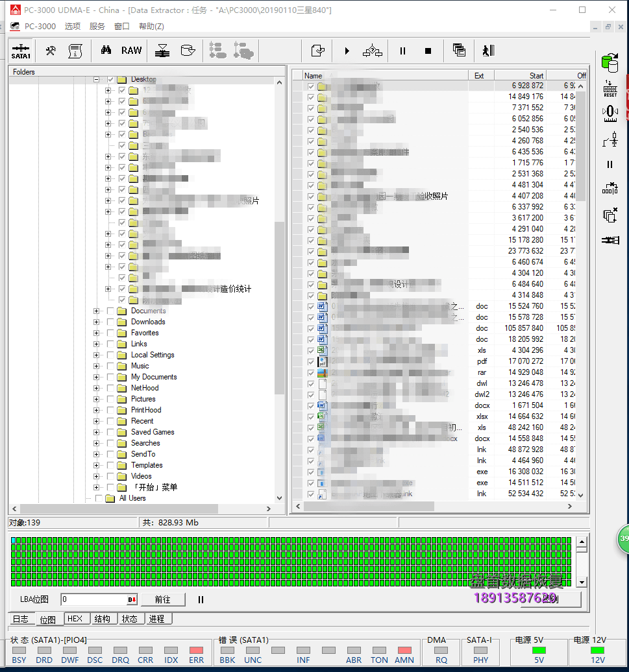Stop the running task
Viewport: 629px width, 672px height.
428,51
